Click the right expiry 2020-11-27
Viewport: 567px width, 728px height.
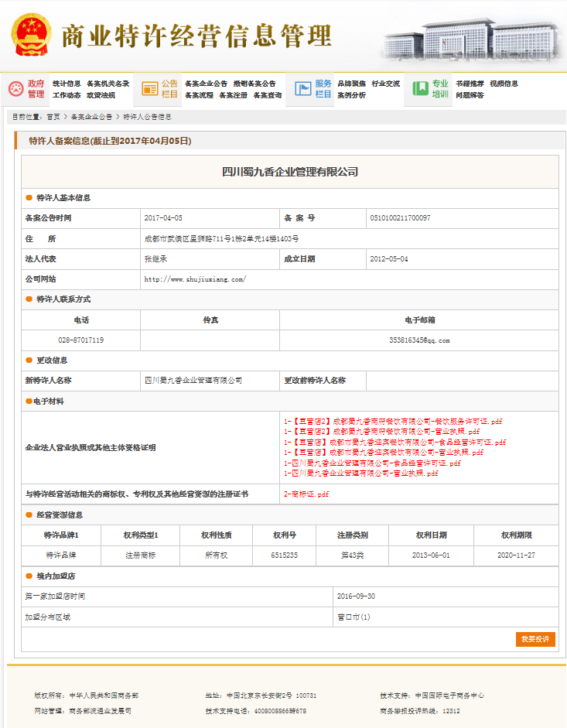pos(516,555)
